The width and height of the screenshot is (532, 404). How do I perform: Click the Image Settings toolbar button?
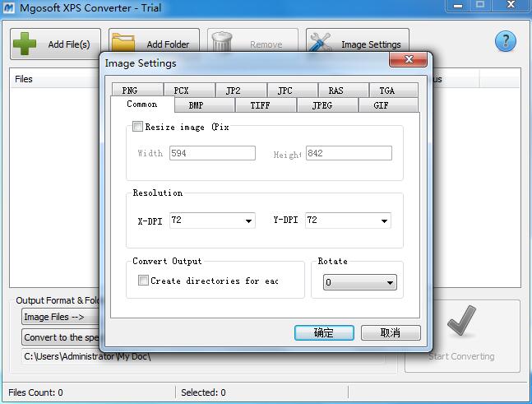pyautogui.click(x=358, y=40)
